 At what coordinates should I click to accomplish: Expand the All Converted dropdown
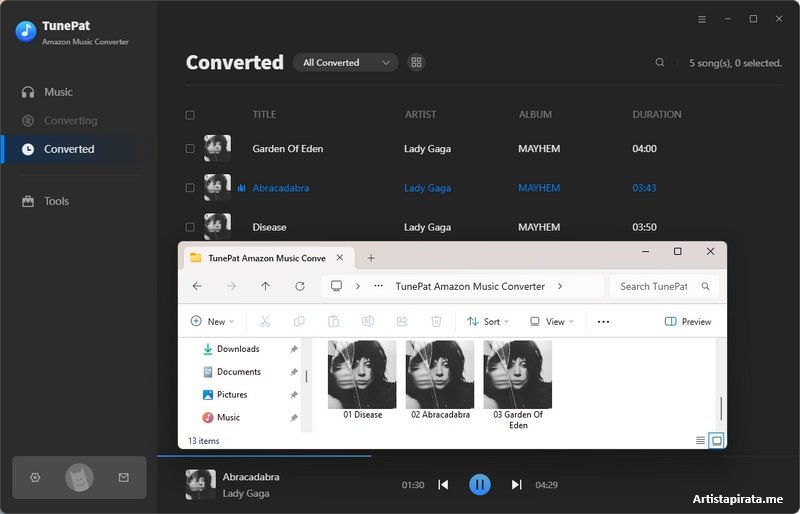[x=345, y=62]
